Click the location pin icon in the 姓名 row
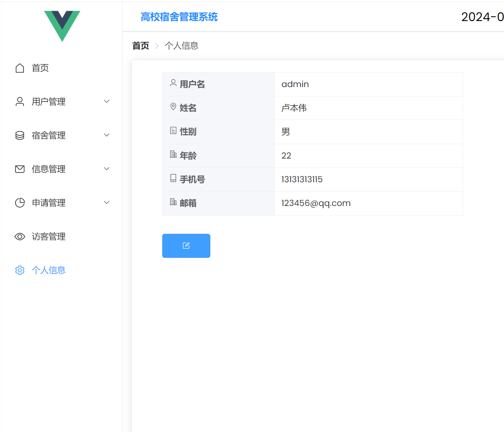Image resolution: width=504 pixels, height=432 pixels. click(173, 107)
